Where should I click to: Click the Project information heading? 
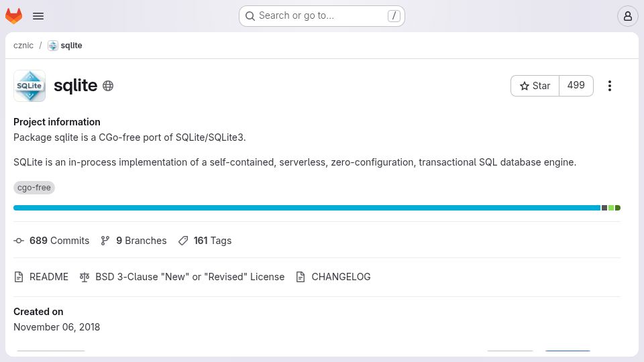pyautogui.click(x=57, y=122)
